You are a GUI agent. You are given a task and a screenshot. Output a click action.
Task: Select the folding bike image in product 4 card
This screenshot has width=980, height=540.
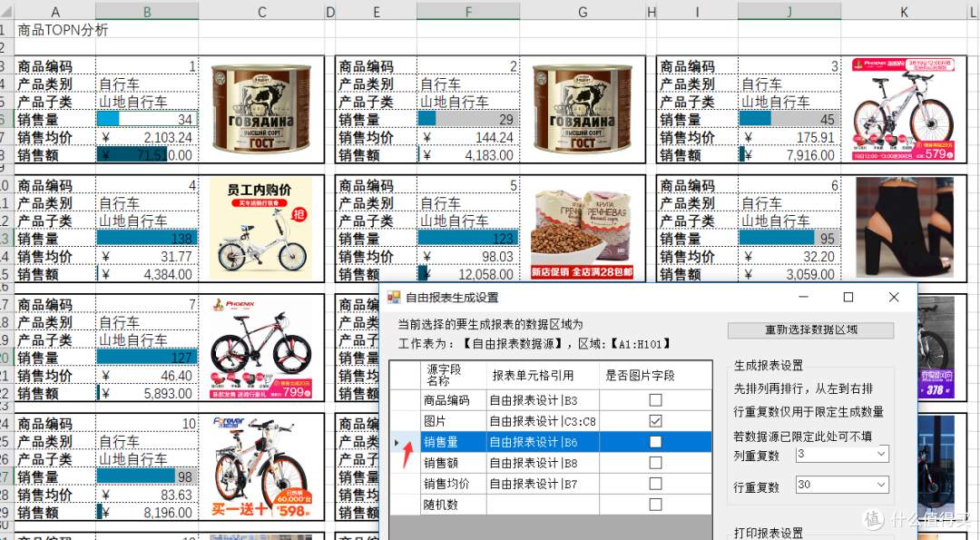(x=261, y=228)
